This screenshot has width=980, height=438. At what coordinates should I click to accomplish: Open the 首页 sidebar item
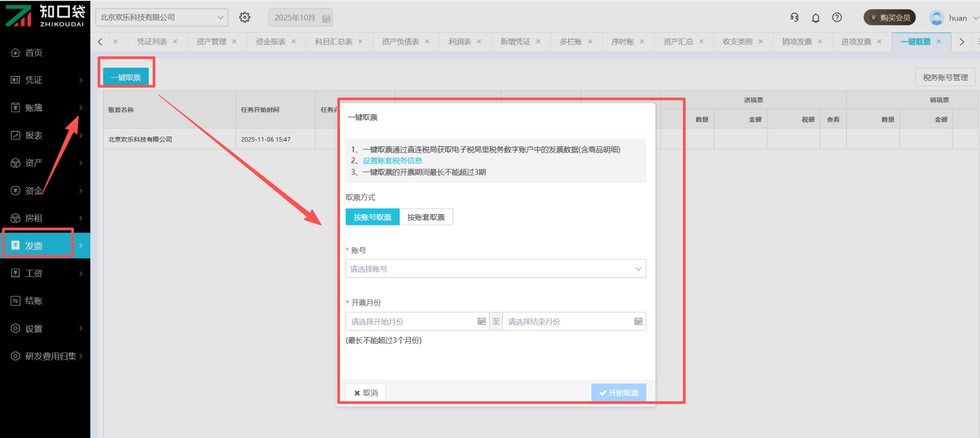(34, 53)
